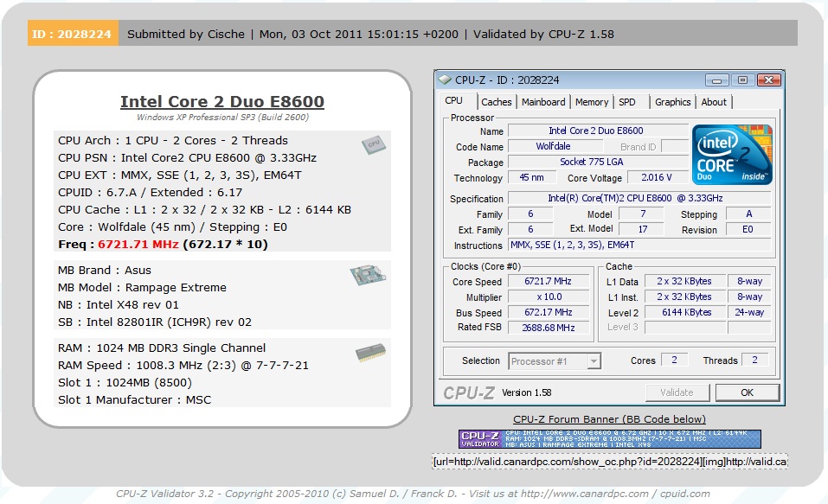This screenshot has width=828, height=504.
Task: Click the motherboard icon beside MB Brand
Action: click(x=368, y=274)
